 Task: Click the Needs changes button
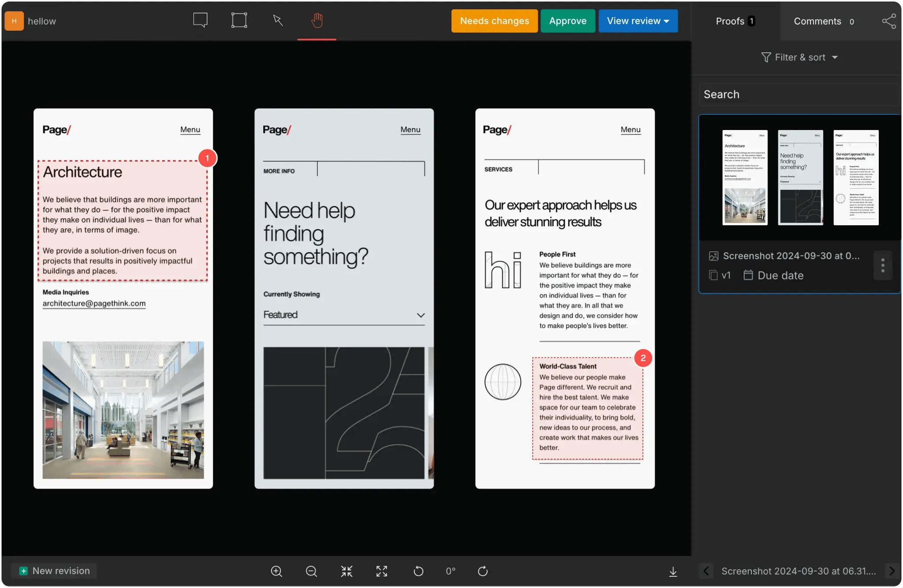[494, 21]
